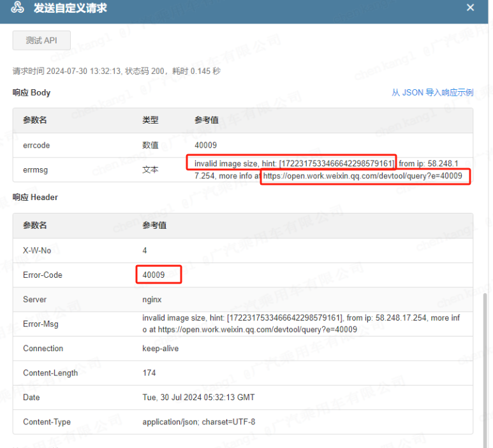This screenshot has height=448, width=493.
Task: Select the Error-Code value 40009 in header table
Action: (x=154, y=275)
